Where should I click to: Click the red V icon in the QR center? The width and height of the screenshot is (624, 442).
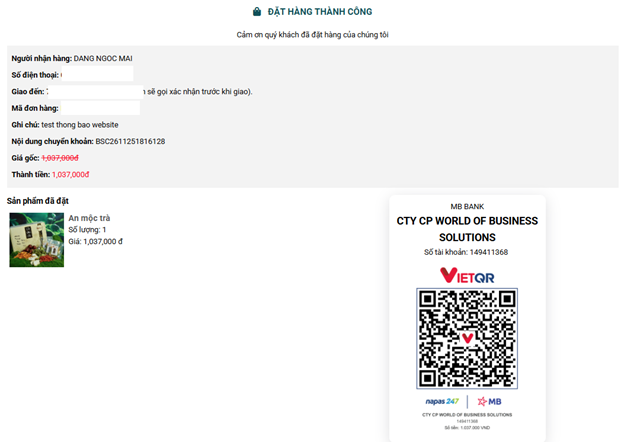click(x=467, y=339)
